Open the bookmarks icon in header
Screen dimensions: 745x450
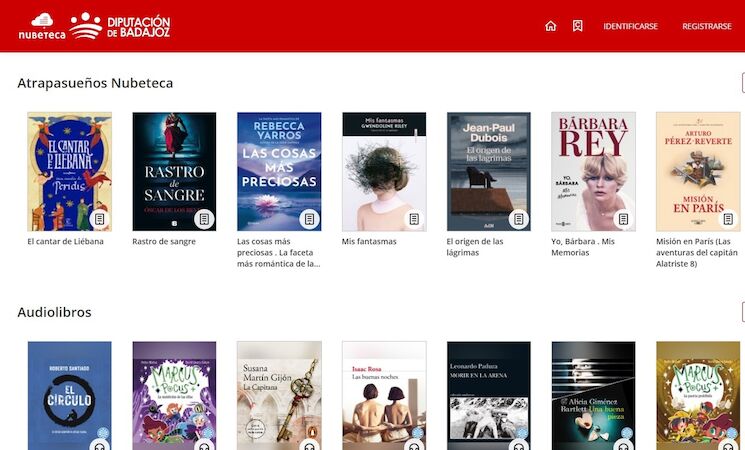point(577,26)
